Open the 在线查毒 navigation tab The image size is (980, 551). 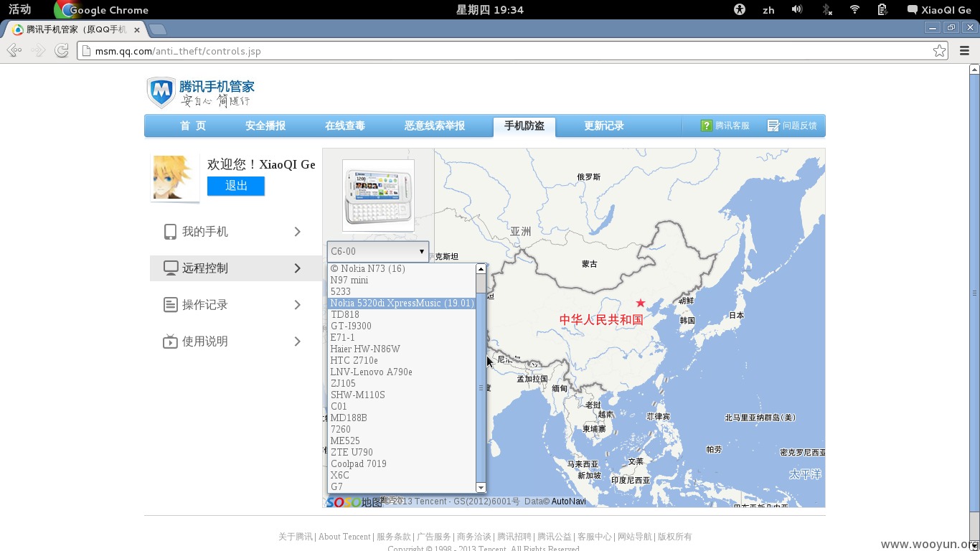(x=345, y=126)
